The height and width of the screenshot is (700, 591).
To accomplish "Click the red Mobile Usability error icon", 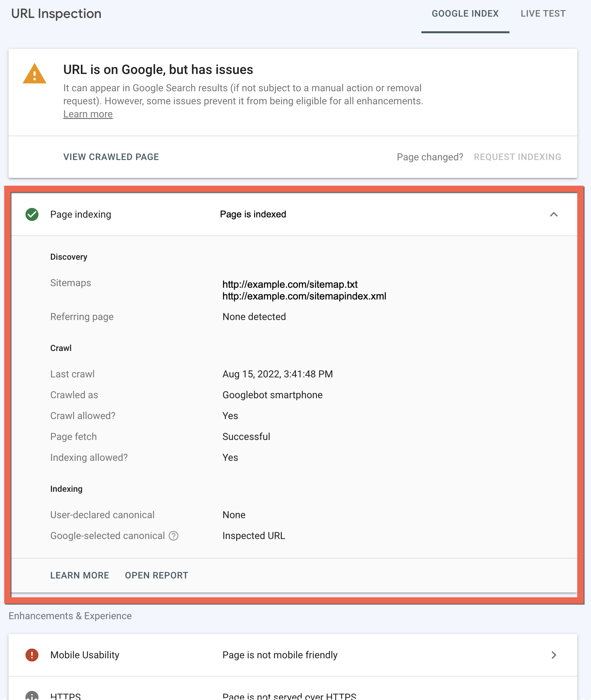I will (32, 655).
